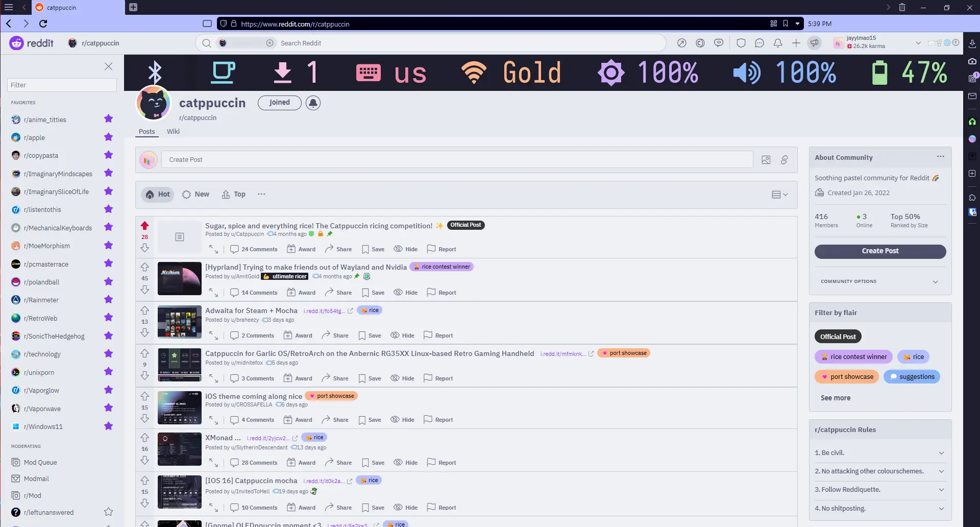Switch to the Posts tab
Viewport: 980px width, 527px height.
146,132
